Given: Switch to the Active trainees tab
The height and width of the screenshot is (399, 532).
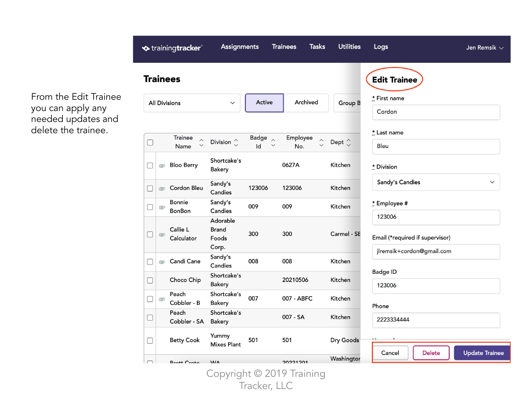Looking at the screenshot, I should [264, 103].
